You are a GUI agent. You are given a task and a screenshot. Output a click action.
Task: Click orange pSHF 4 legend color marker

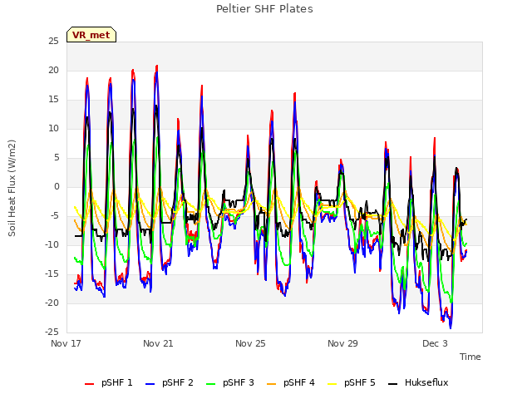[272, 384]
